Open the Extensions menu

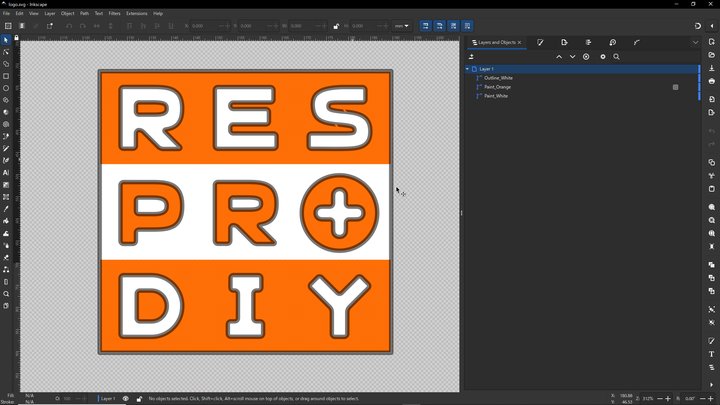tap(137, 13)
